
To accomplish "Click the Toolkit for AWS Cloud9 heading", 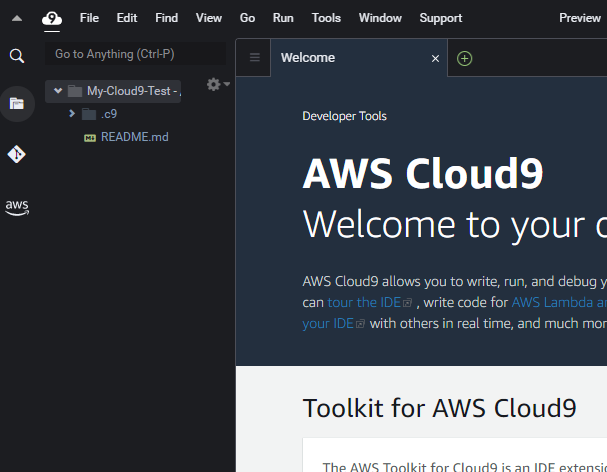I will coord(439,408).
